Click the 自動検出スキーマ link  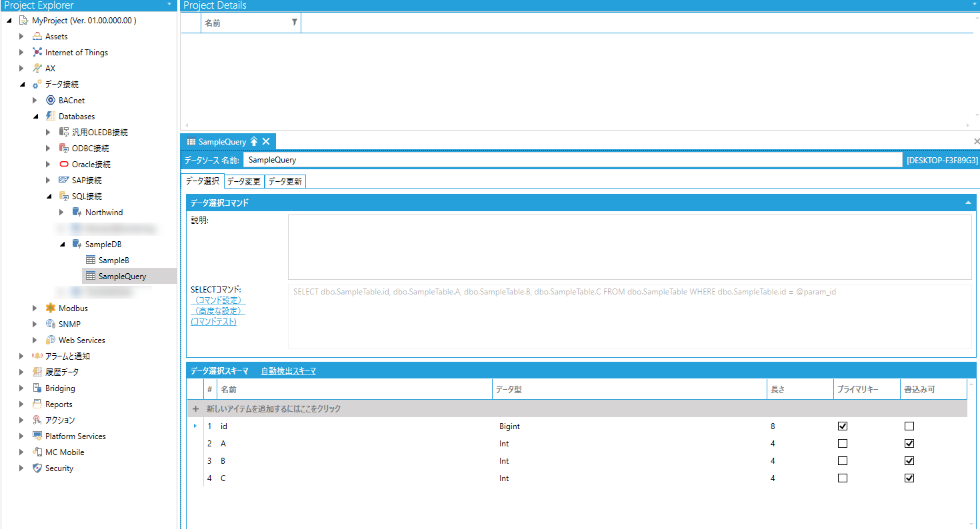coord(288,371)
